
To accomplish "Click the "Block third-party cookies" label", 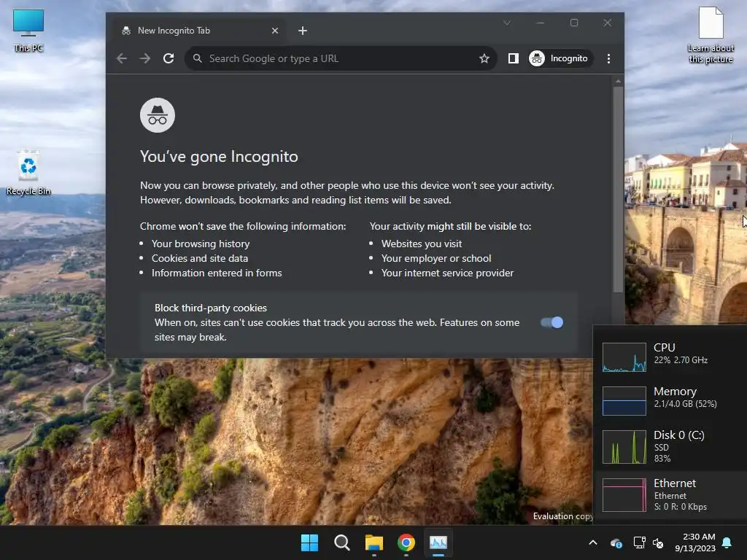I will (x=211, y=308).
